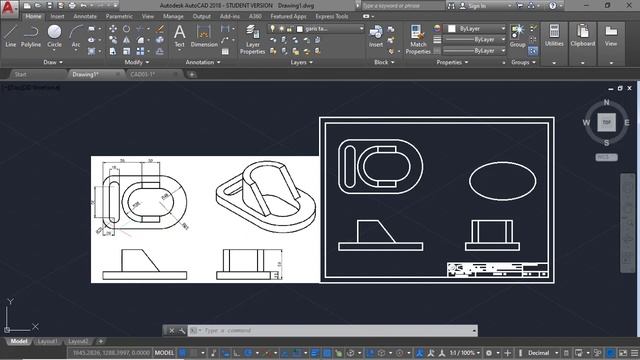Click the keyword search field
The image size is (640, 360).
[402, 6]
